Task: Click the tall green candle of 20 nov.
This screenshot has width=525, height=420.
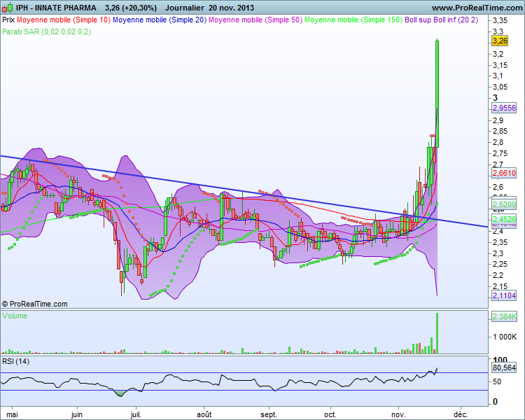Action: [437, 94]
